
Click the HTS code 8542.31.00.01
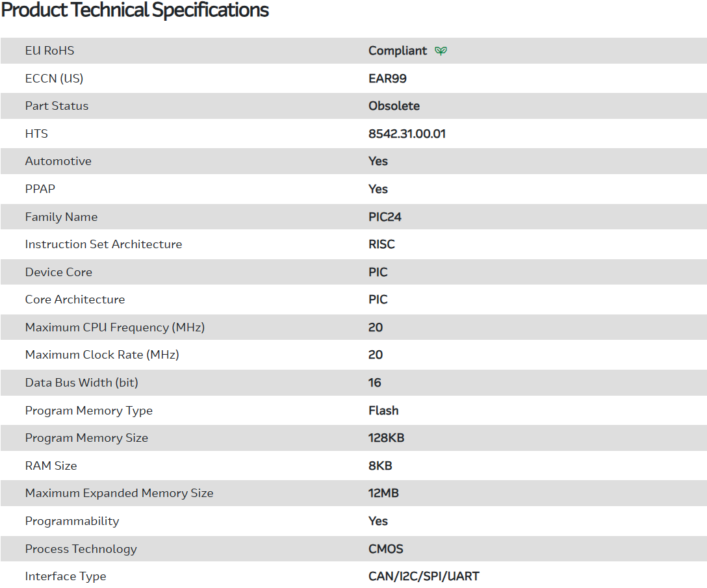407,134
